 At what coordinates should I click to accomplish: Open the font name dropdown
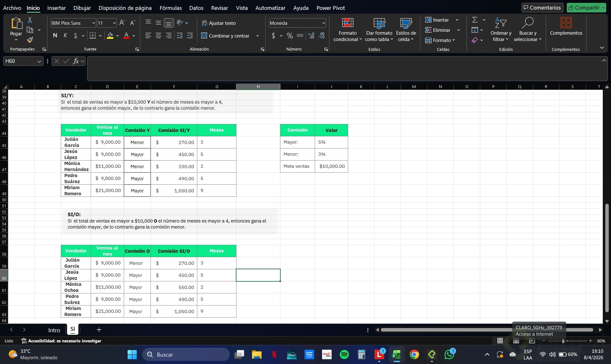tap(94, 23)
